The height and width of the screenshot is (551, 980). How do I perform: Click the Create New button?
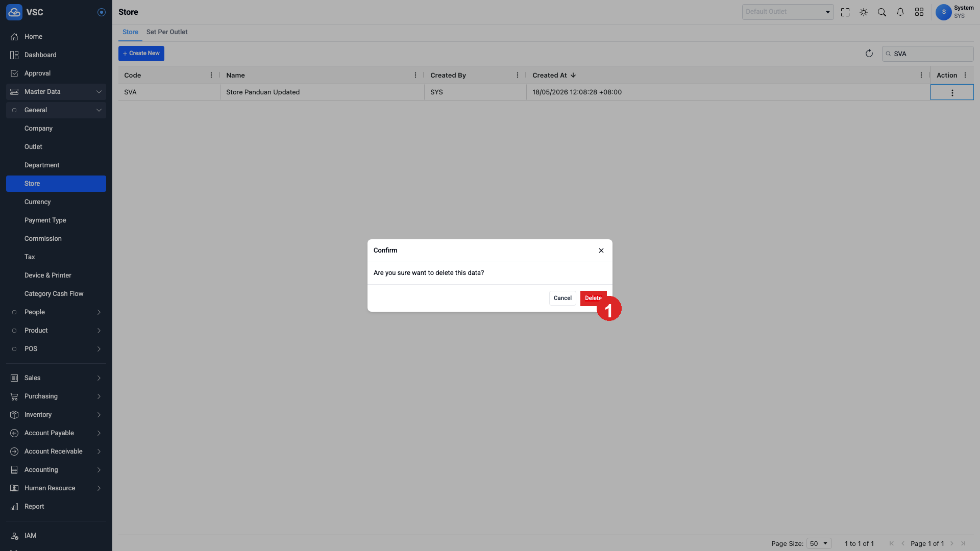pos(141,54)
